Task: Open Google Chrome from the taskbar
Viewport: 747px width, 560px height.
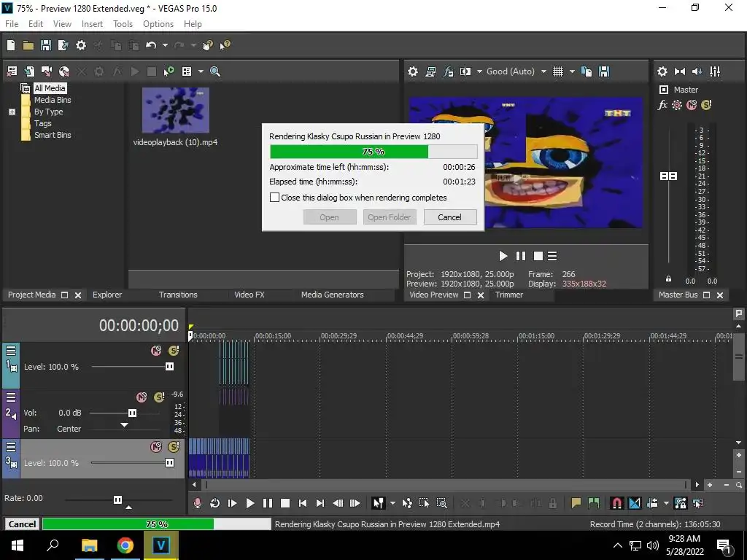Action: pyautogui.click(x=125, y=545)
